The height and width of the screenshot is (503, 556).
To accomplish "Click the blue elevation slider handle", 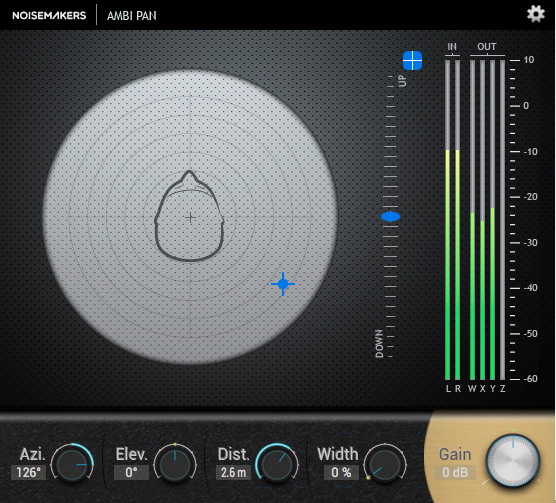I will [x=390, y=217].
